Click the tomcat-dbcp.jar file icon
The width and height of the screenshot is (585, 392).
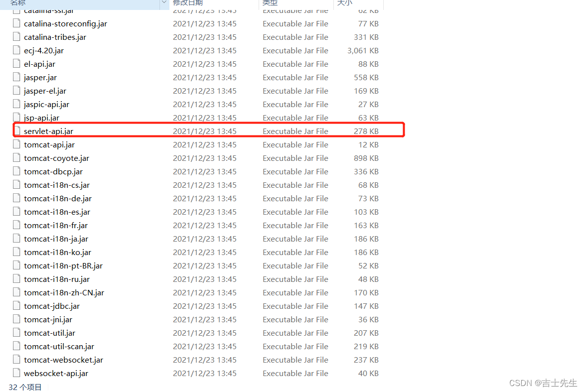(x=16, y=171)
